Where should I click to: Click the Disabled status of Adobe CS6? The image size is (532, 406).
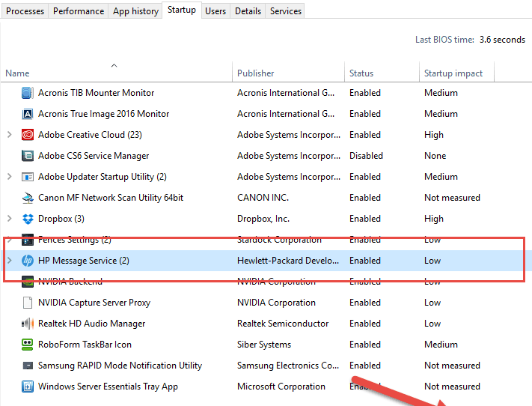point(366,156)
